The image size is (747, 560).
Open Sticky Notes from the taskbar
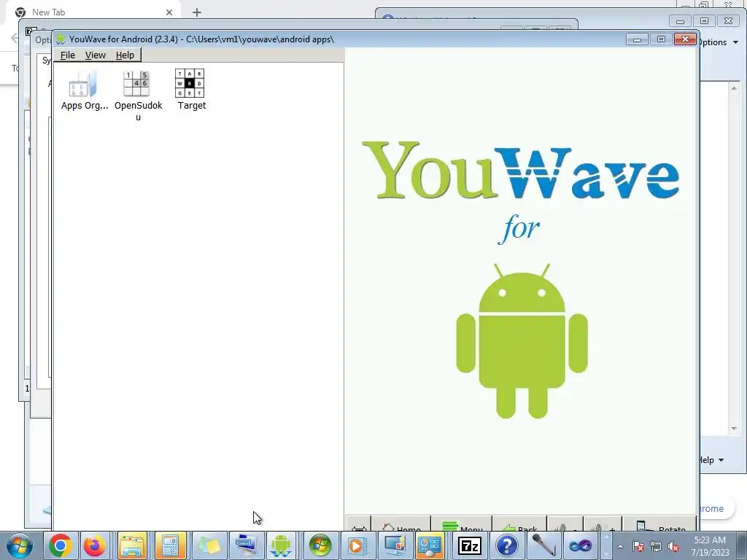tap(208, 545)
